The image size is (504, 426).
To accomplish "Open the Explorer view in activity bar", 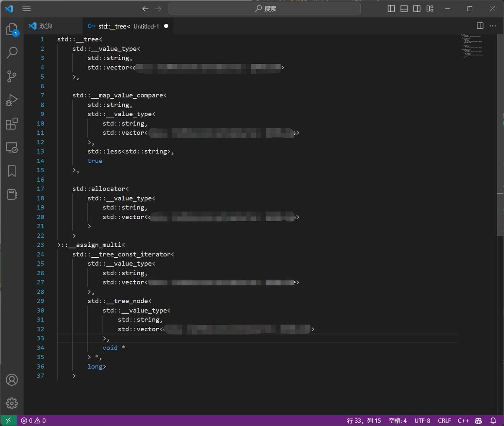I will pyautogui.click(x=12, y=29).
